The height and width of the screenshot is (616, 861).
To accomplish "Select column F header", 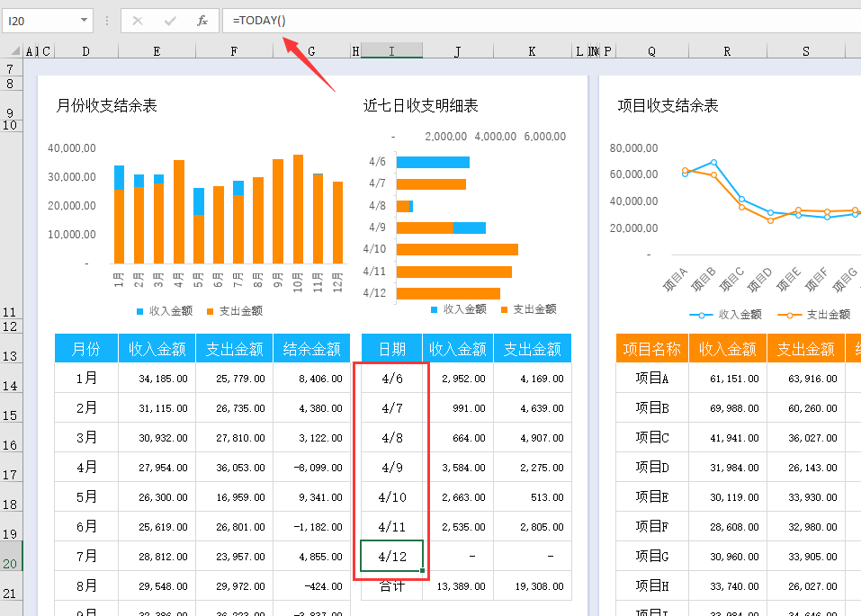I will pyautogui.click(x=234, y=51).
